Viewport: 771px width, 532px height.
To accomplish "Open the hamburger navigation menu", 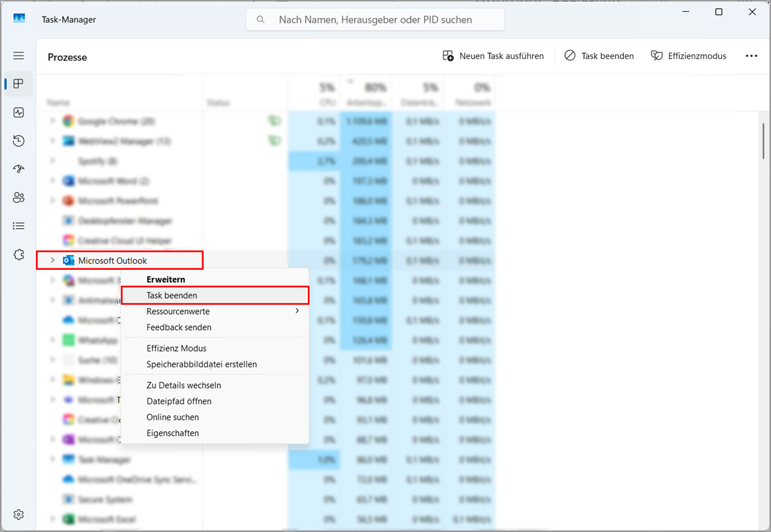I will pos(19,56).
